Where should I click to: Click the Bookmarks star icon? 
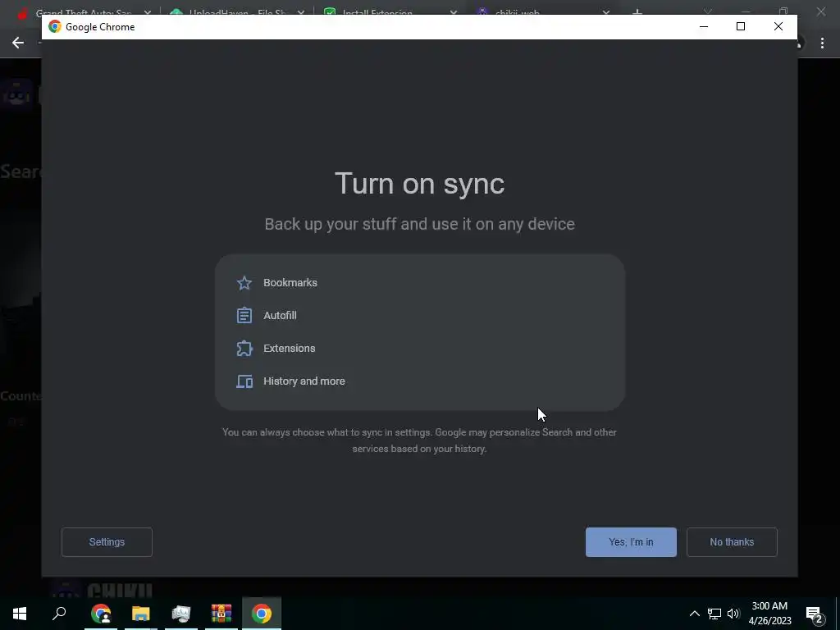pyautogui.click(x=244, y=282)
